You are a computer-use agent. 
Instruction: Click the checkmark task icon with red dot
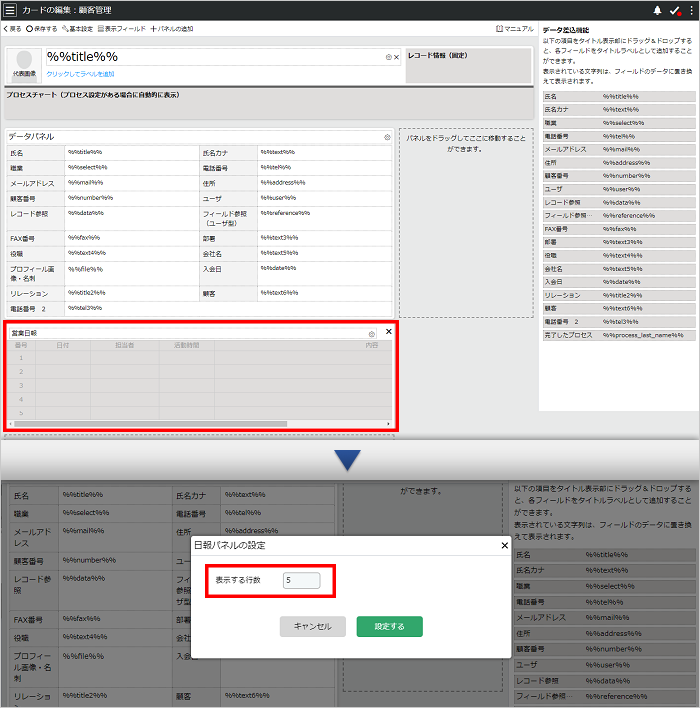pos(675,10)
